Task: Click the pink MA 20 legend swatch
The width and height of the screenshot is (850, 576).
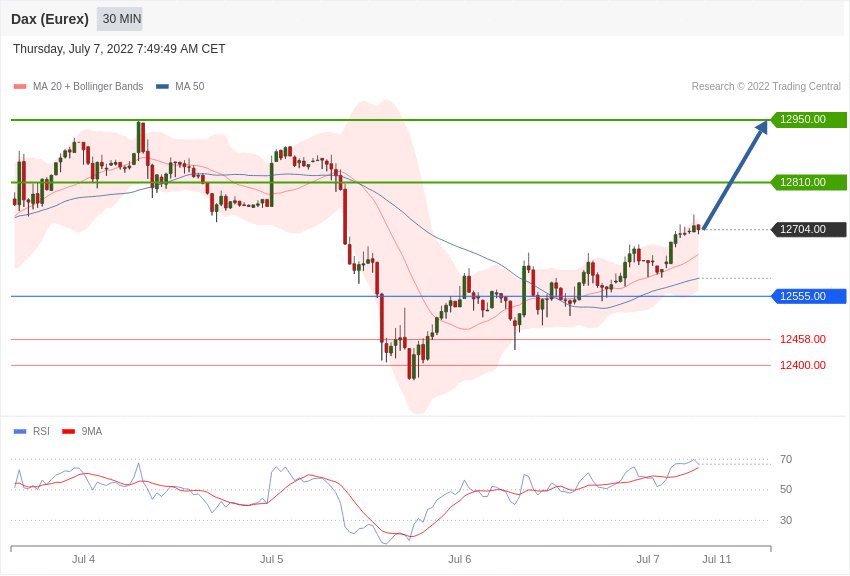Action: point(20,87)
